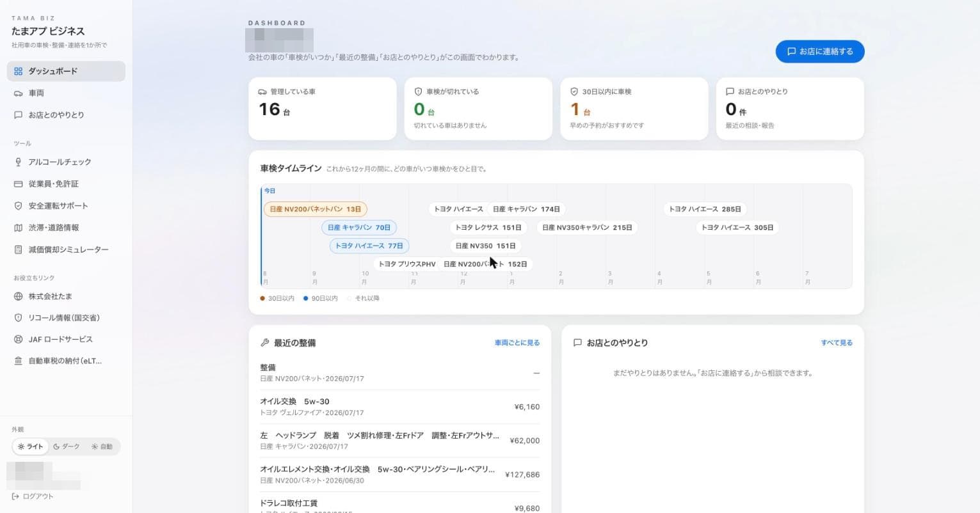Click the alcohol check icon in sidebar
The height and width of the screenshot is (513, 980).
pos(18,162)
